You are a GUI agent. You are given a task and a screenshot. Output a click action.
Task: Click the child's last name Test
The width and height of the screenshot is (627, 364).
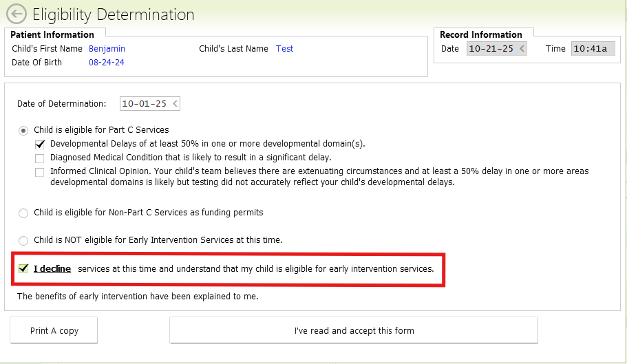[284, 49]
